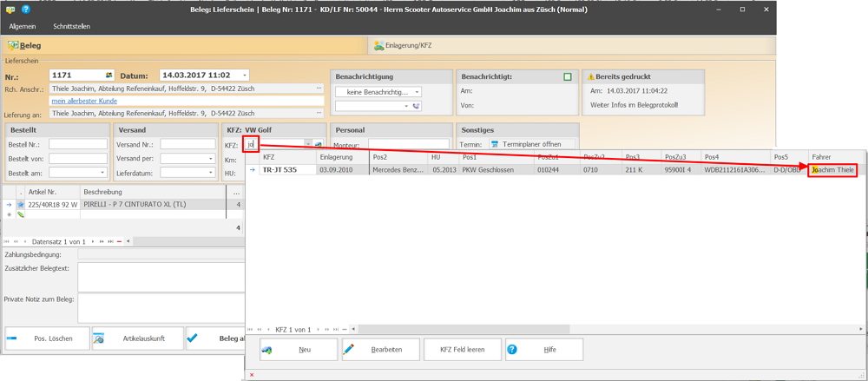The height and width of the screenshot is (381, 868).
Task: Open the Lieferdatum dropdown
Action: coord(212,173)
